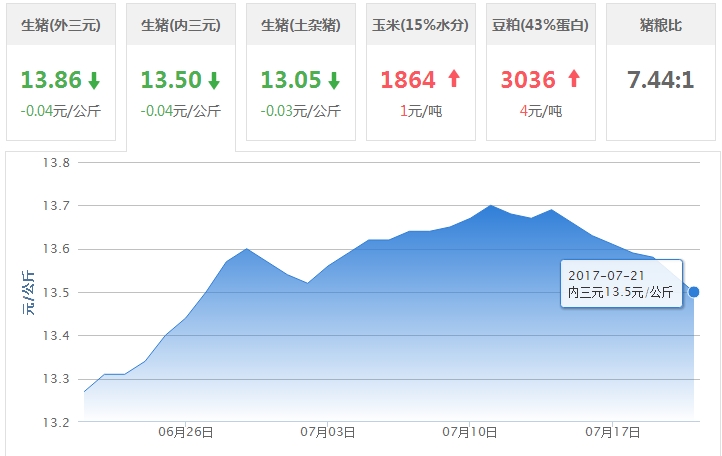Switch to the 玉米(15%水分) tab header

(x=421, y=24)
